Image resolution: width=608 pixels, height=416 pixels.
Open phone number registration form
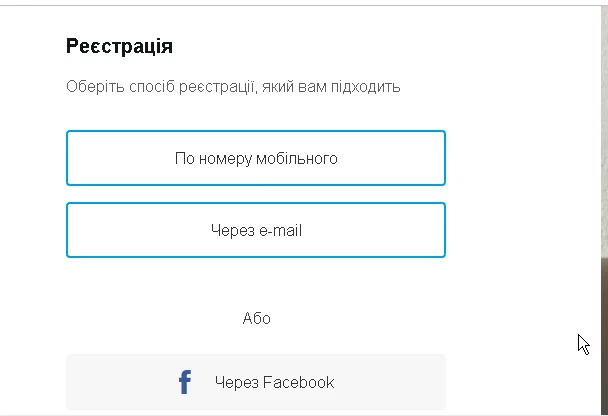(x=256, y=158)
